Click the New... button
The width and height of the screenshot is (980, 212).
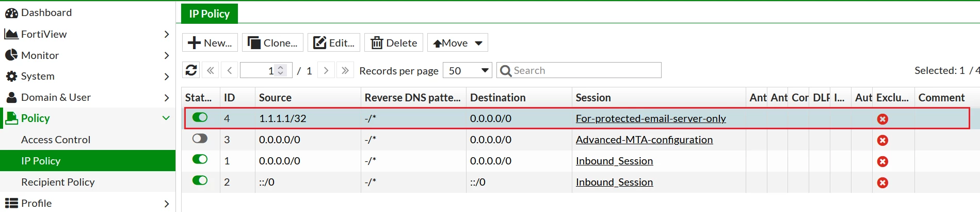pyautogui.click(x=210, y=43)
